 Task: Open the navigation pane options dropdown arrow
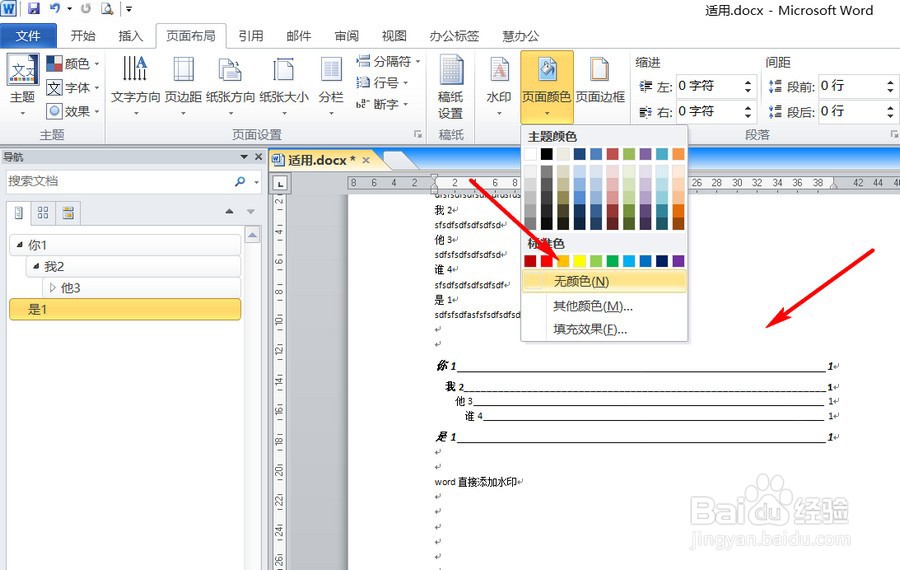click(x=244, y=157)
